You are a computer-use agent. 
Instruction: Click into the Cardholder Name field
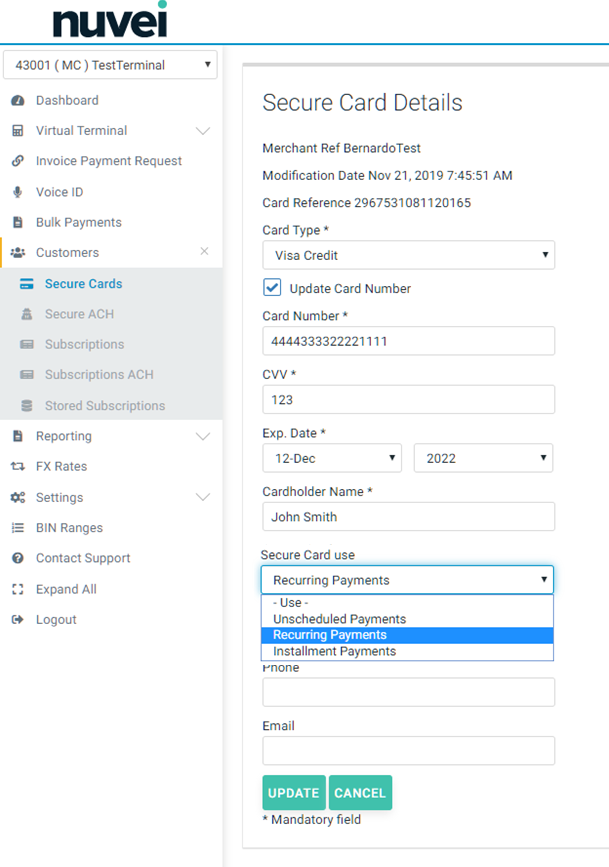pos(408,517)
